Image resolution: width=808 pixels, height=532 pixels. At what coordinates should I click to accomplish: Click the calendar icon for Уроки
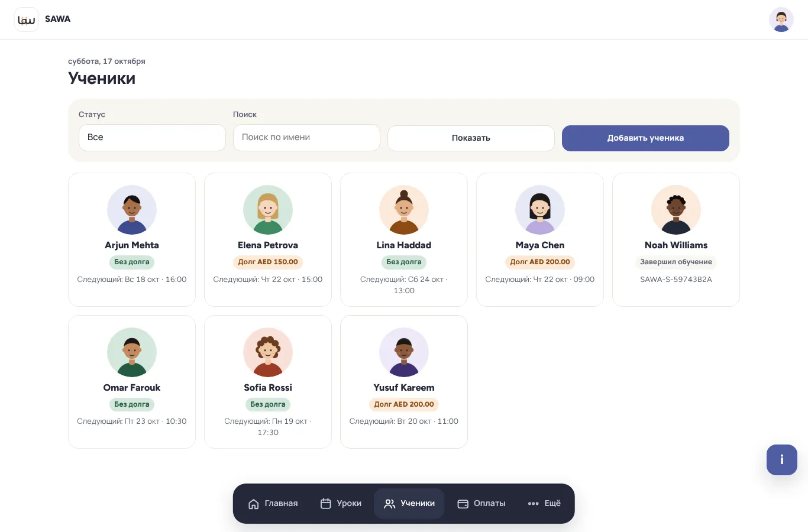pyautogui.click(x=326, y=504)
